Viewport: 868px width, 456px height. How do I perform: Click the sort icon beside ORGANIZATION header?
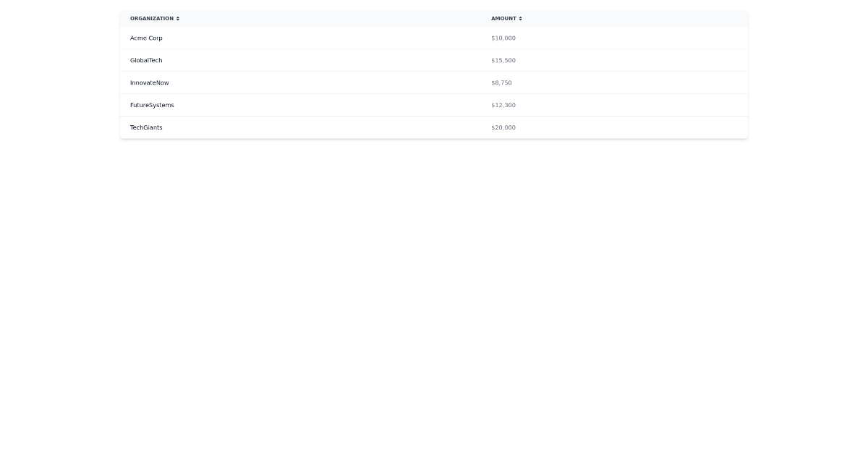tap(178, 18)
